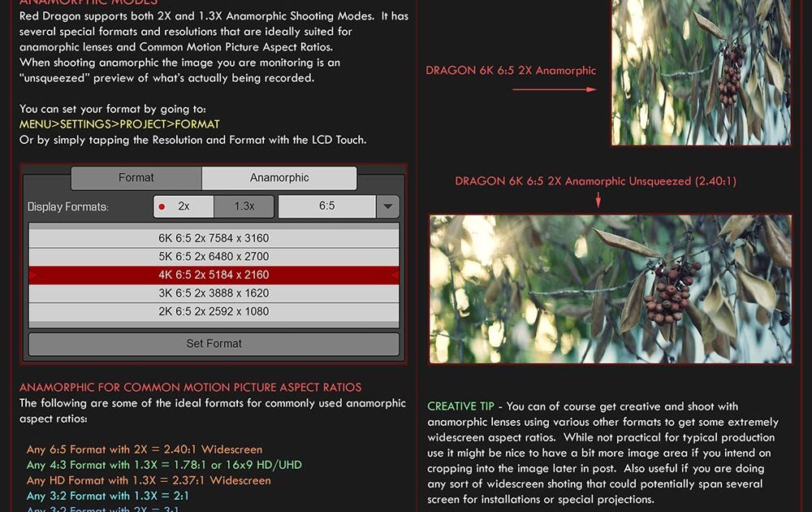Image resolution: width=812 pixels, height=512 pixels.
Task: Choose 5K 6:5 2x 6480 x 2700
Action: [x=214, y=257]
